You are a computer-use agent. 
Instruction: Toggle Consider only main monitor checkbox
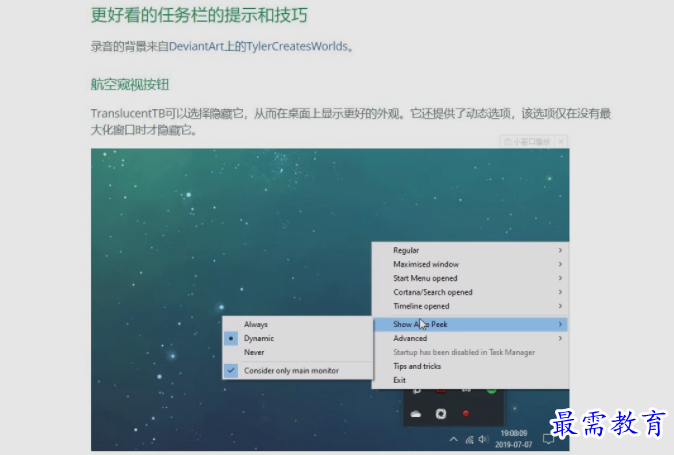pyautogui.click(x=297, y=370)
